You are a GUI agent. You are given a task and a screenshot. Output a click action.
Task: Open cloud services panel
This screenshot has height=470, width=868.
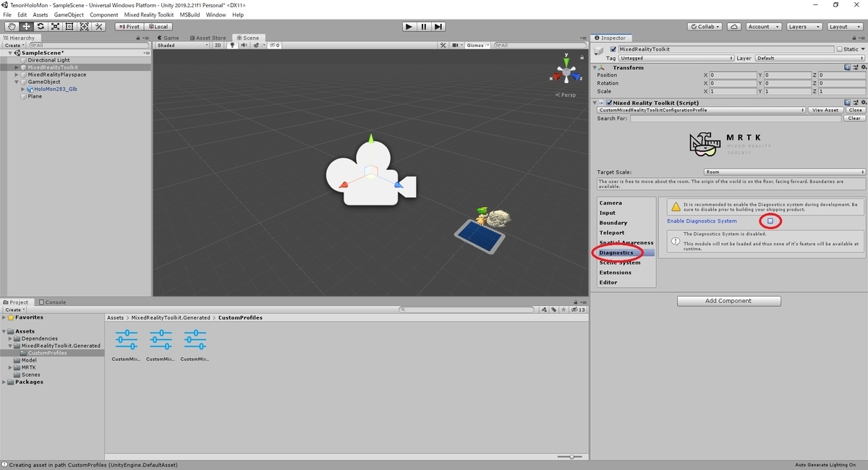click(x=734, y=27)
